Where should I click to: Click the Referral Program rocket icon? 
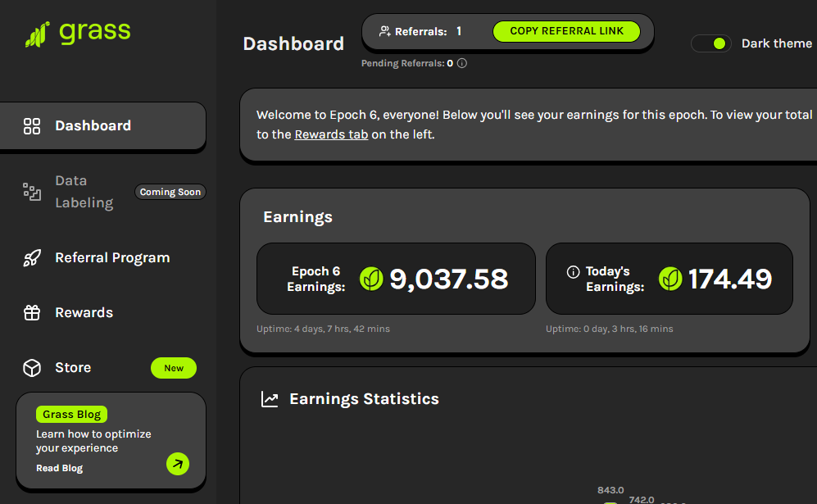click(32, 258)
